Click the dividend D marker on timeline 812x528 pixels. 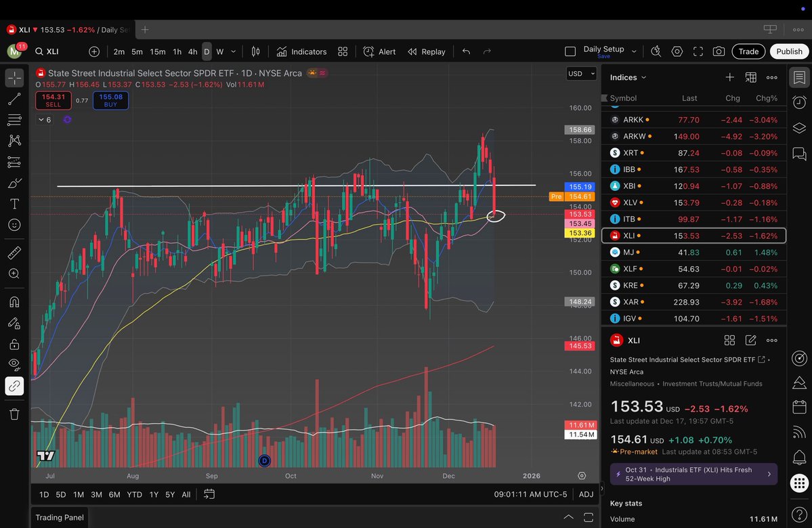(x=264, y=461)
